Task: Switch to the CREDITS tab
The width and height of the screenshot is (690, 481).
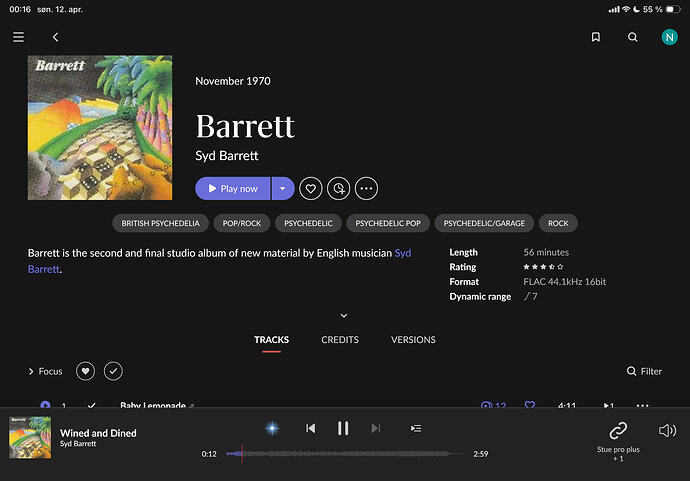Action: point(340,340)
